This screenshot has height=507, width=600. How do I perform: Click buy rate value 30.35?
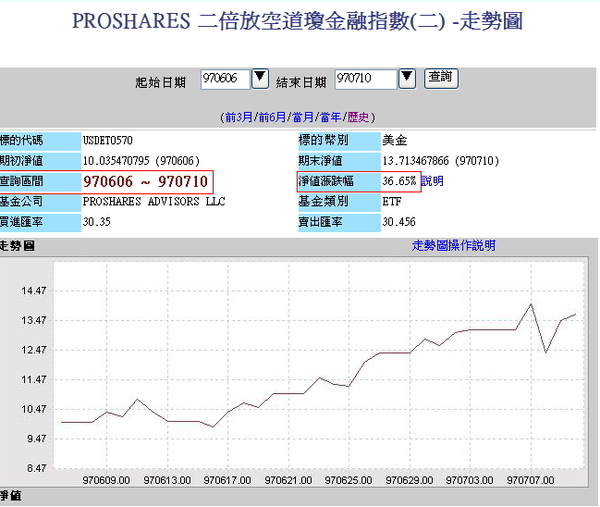click(97, 222)
